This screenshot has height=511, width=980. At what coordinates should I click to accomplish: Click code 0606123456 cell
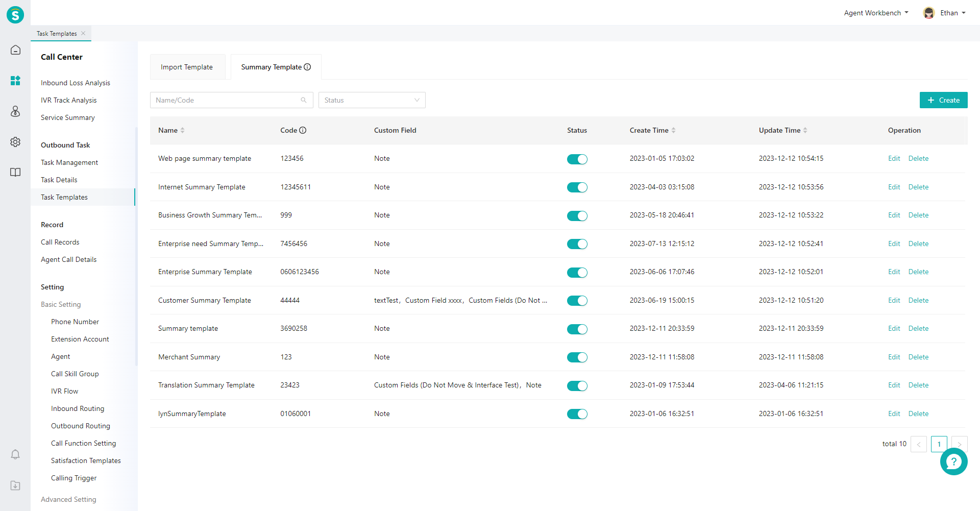[300, 272]
